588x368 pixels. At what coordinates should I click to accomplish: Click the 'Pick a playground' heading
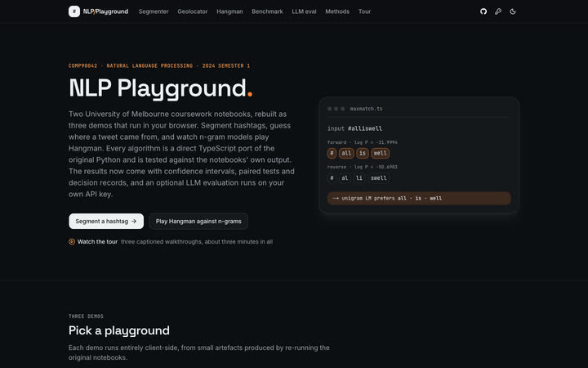tap(119, 330)
